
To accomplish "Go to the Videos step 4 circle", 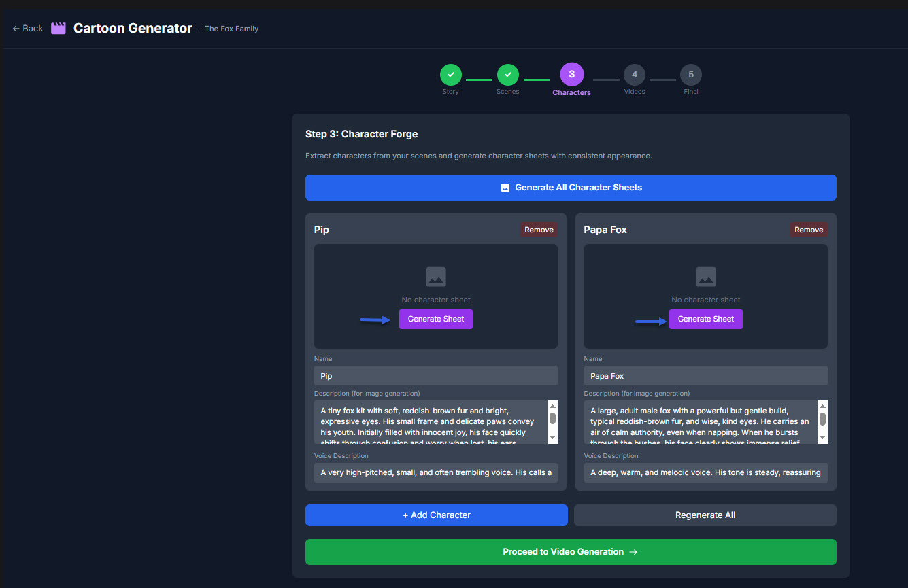I will (x=634, y=75).
